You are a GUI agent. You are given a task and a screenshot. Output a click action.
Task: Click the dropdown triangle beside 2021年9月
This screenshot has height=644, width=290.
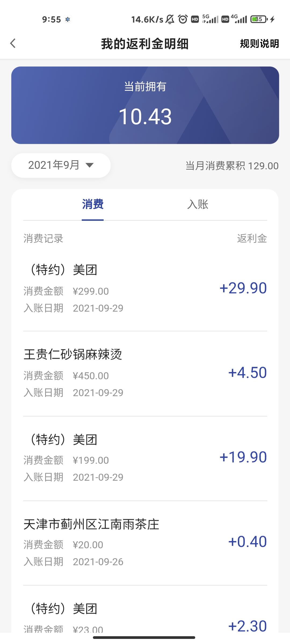coord(89,165)
